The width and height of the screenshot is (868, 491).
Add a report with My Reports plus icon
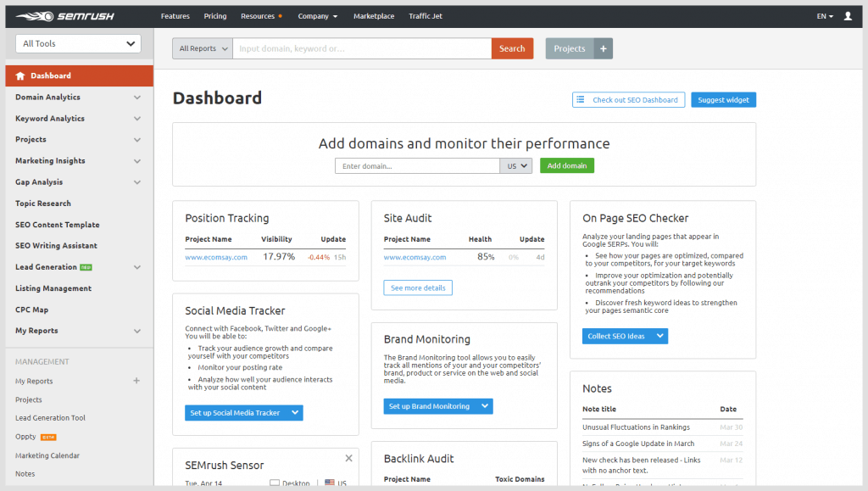point(136,381)
